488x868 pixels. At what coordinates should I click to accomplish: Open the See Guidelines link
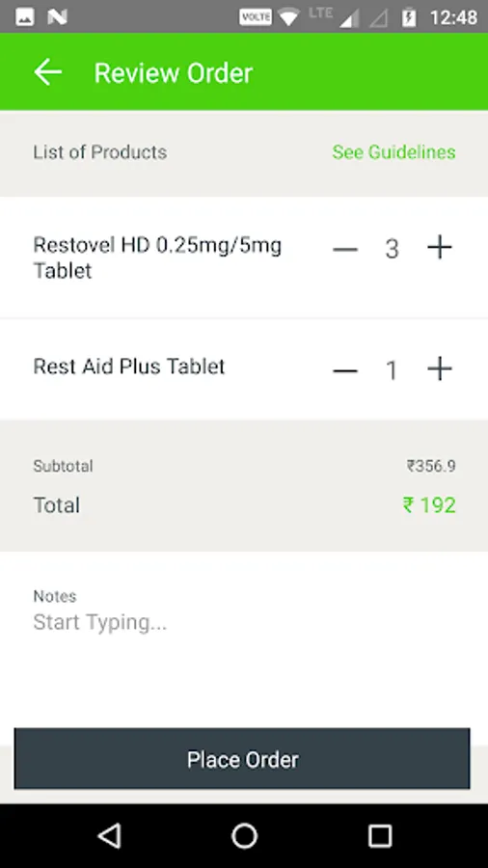393,152
